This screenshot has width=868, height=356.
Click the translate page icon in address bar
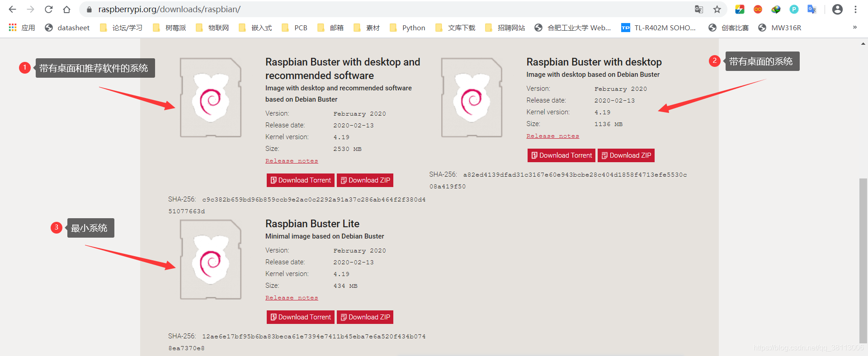point(699,9)
